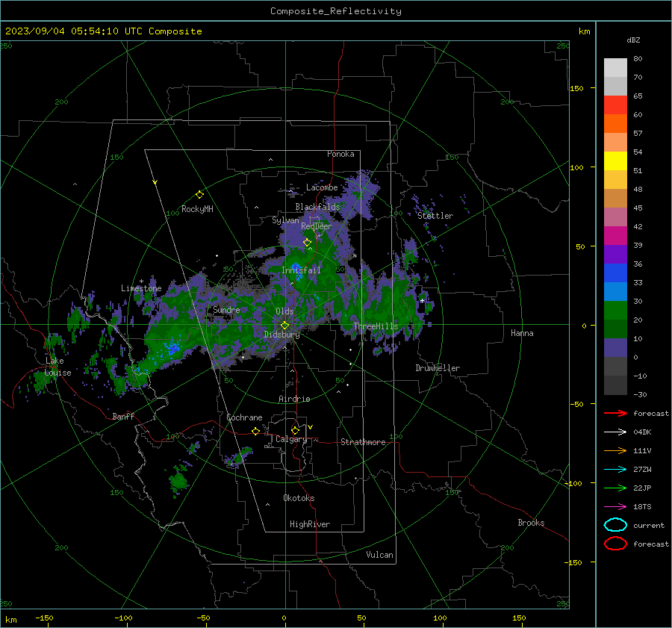
Task: Click the white 04DK arrow icon
Action: click(x=615, y=432)
